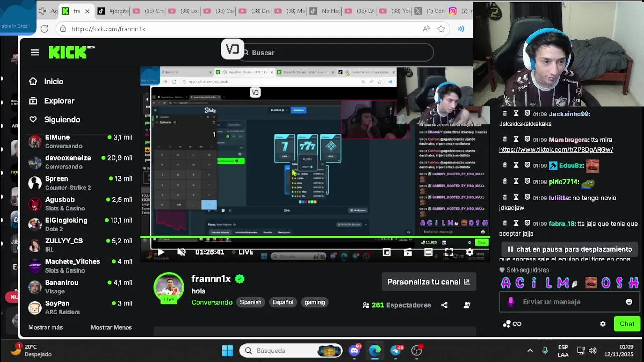
Task: Click the Buscar search field
Action: (x=335, y=52)
